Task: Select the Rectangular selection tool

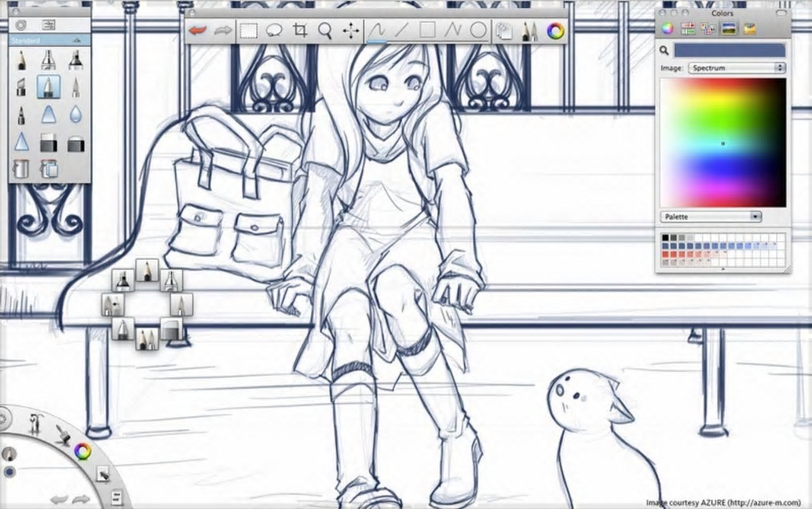Action: tap(248, 31)
